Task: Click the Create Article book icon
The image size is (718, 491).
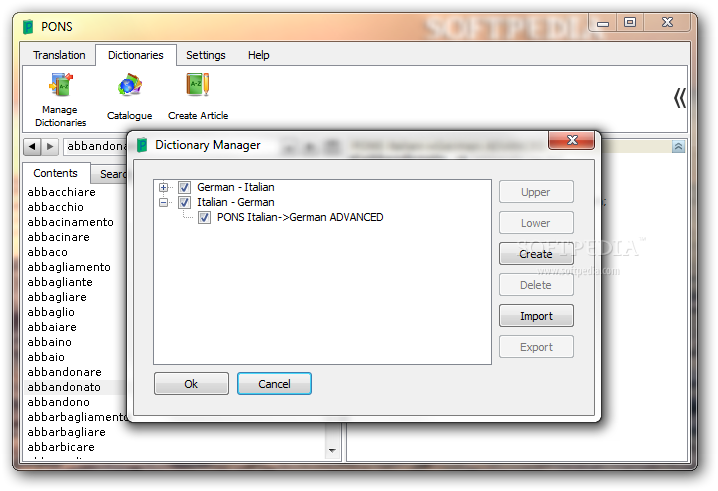Action: pyautogui.click(x=198, y=85)
